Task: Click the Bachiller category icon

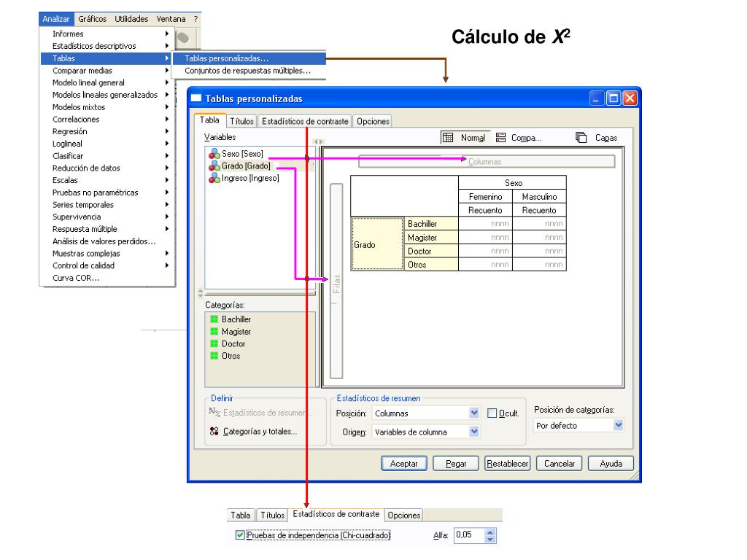Action: [214, 319]
